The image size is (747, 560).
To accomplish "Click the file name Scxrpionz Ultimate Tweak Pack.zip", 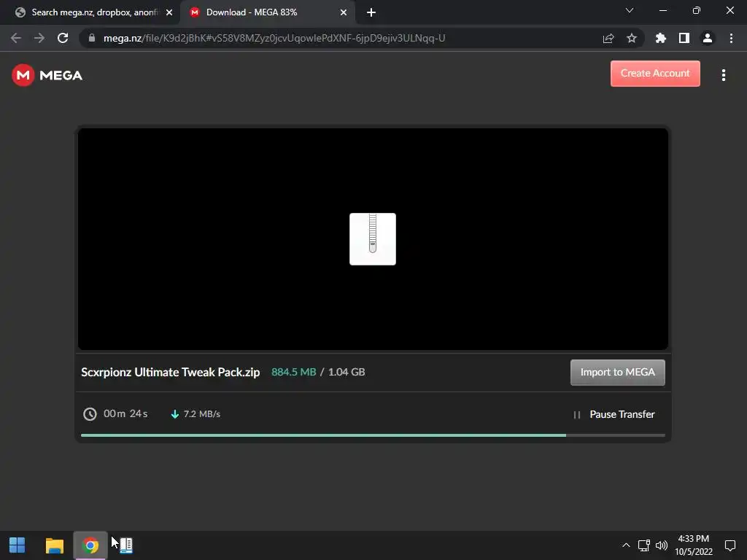I will [x=171, y=372].
